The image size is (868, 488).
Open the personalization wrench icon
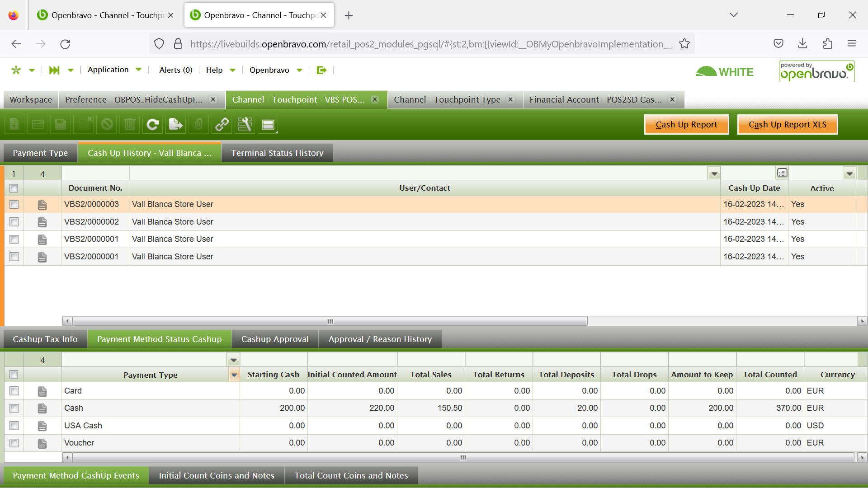245,124
